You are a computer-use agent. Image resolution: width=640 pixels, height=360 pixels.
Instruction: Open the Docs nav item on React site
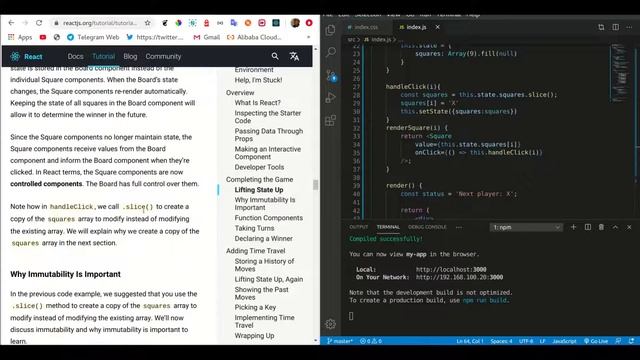tap(76, 56)
